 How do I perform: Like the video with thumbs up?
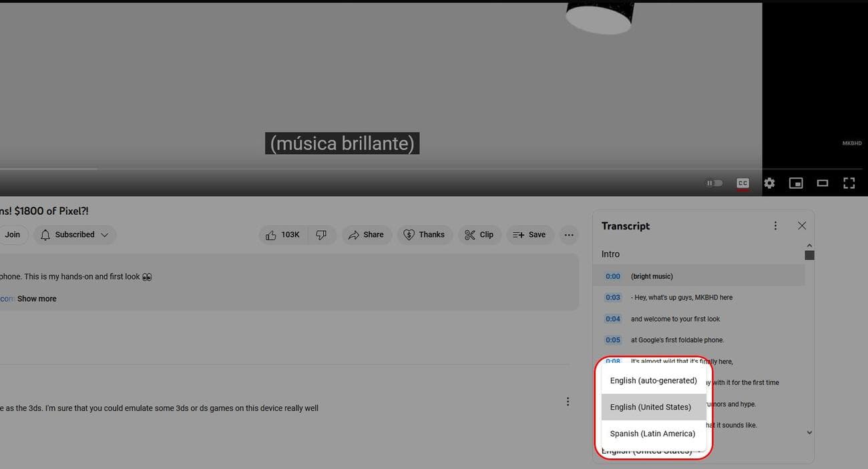[283, 235]
